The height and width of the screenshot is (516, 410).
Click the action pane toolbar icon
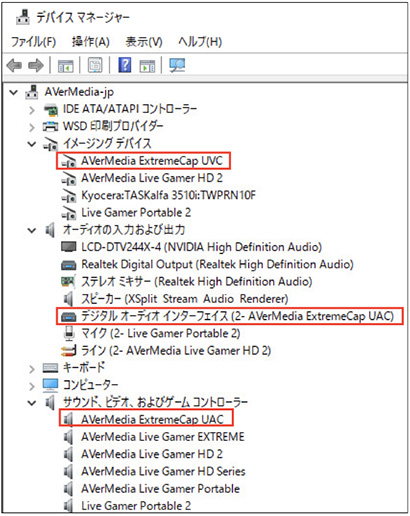tap(147, 66)
